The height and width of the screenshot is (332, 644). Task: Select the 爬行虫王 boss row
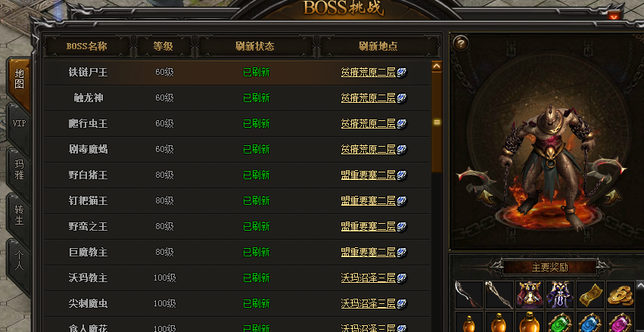(x=238, y=124)
